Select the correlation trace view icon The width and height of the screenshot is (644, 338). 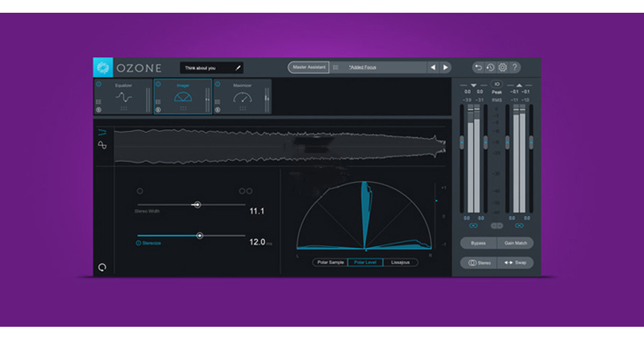click(103, 145)
